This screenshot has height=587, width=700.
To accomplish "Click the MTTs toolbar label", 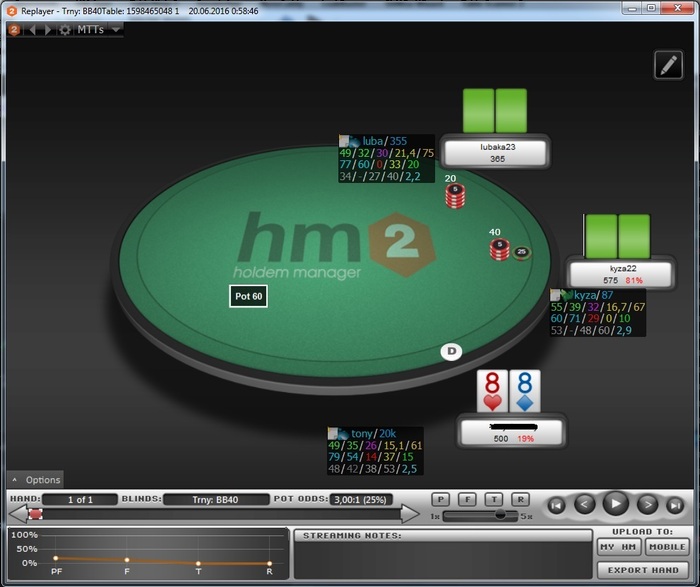I will pyautogui.click(x=91, y=29).
